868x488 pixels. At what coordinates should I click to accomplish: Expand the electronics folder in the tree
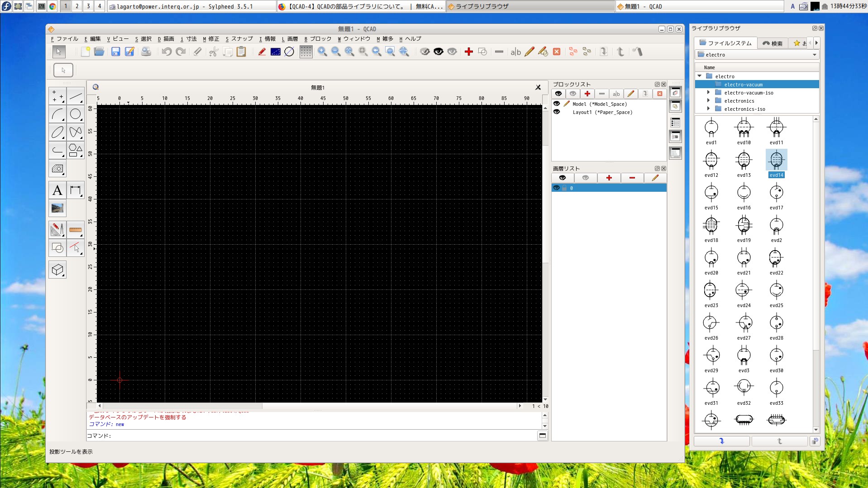click(x=709, y=101)
